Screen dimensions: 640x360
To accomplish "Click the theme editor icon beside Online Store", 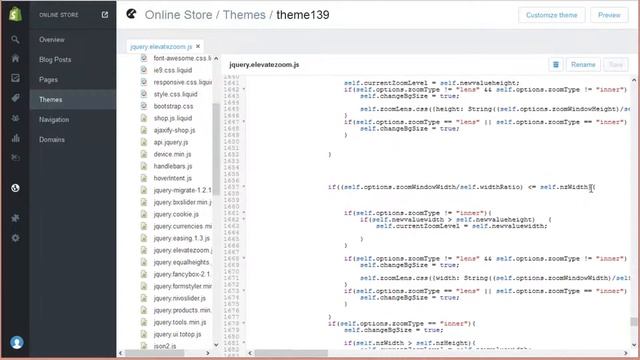I will pyautogui.click(x=131, y=14).
